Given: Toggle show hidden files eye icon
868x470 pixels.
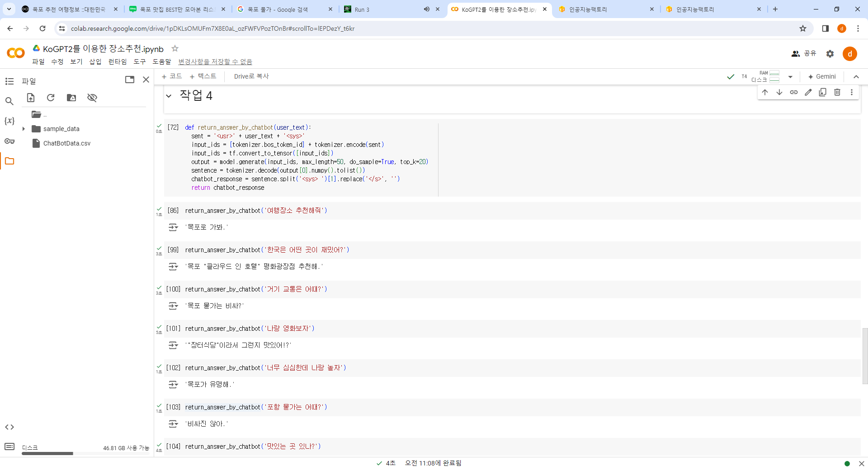Looking at the screenshot, I should point(92,98).
